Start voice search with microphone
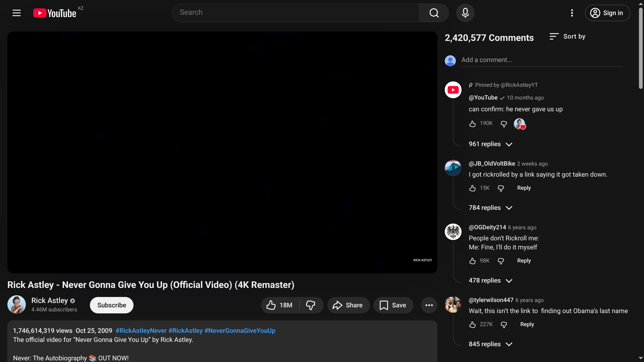 465,13
